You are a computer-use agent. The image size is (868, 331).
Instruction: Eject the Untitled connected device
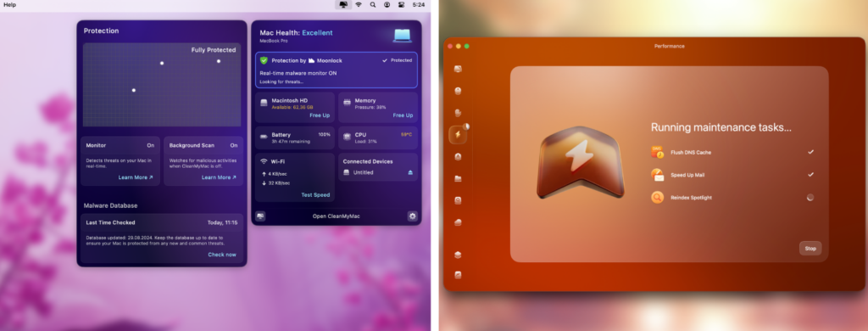pyautogui.click(x=410, y=172)
